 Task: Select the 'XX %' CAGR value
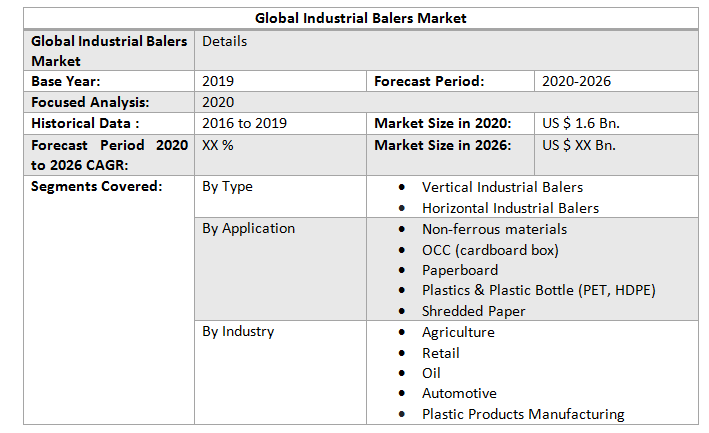(218, 144)
